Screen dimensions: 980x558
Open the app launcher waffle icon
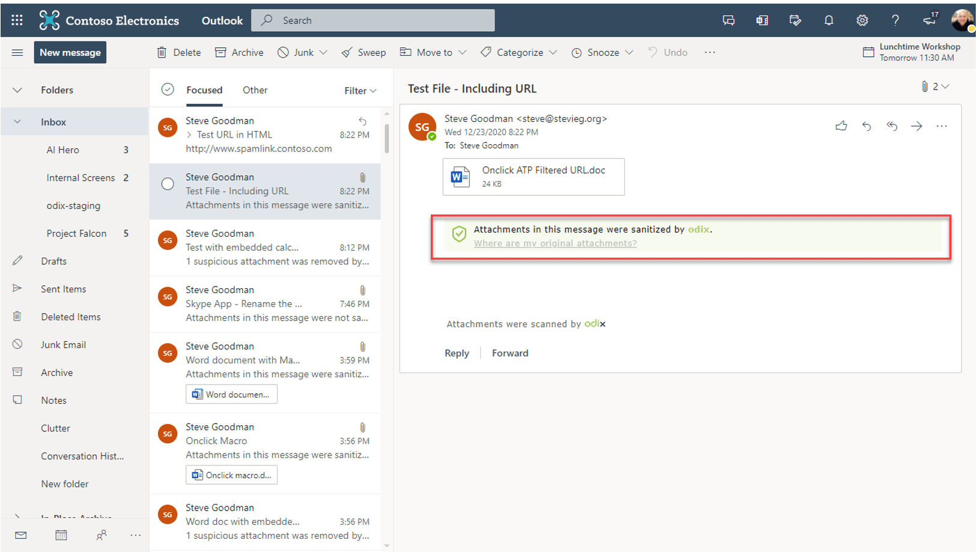(x=17, y=20)
